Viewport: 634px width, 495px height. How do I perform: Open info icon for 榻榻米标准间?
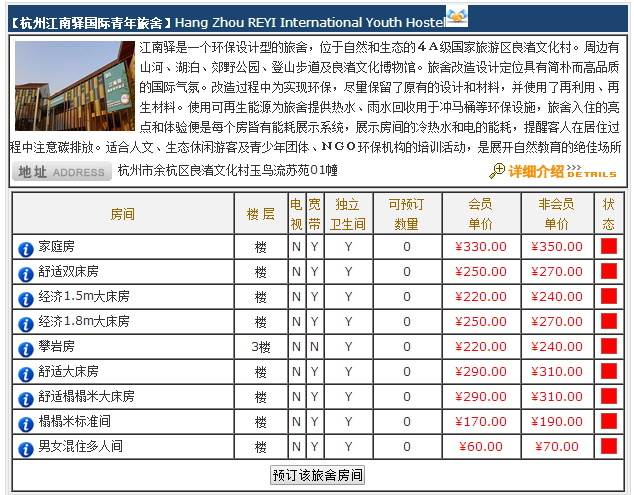pyautogui.click(x=25, y=425)
